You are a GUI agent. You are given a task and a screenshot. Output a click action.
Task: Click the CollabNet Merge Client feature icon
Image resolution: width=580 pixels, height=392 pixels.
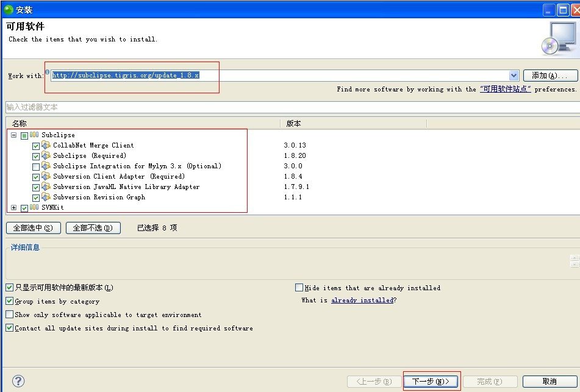click(46, 145)
